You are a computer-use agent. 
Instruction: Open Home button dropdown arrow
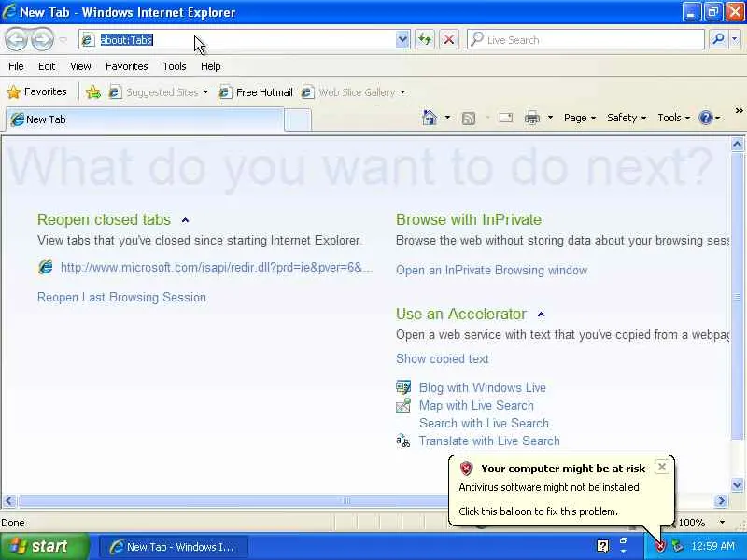(x=447, y=118)
